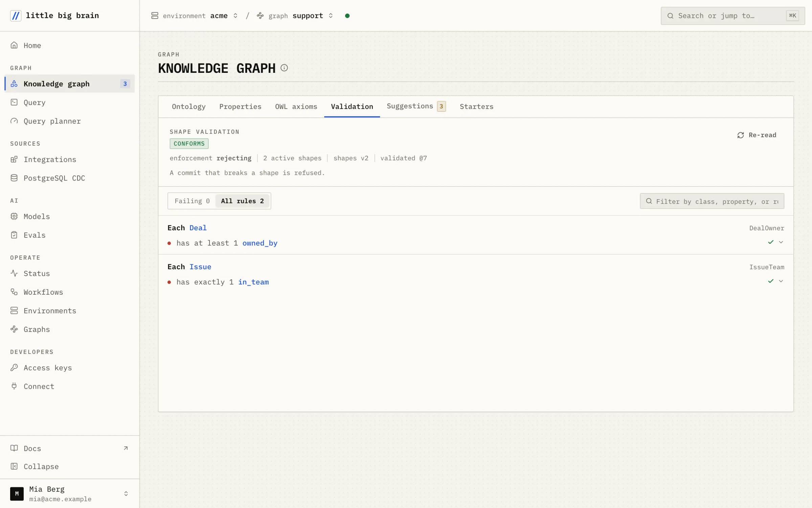Image resolution: width=812 pixels, height=508 pixels.
Task: Open the Mia Berg account menu chevron
Action: (x=126, y=493)
